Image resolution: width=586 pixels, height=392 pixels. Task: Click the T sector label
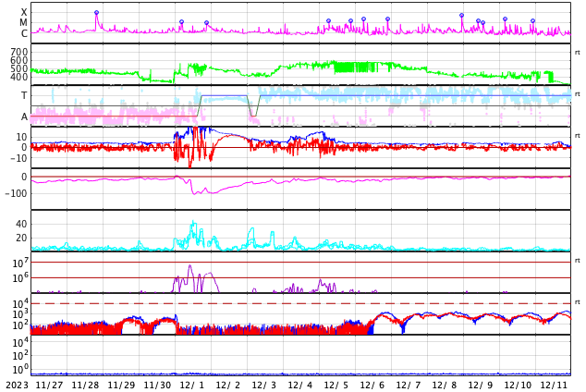click(x=24, y=95)
